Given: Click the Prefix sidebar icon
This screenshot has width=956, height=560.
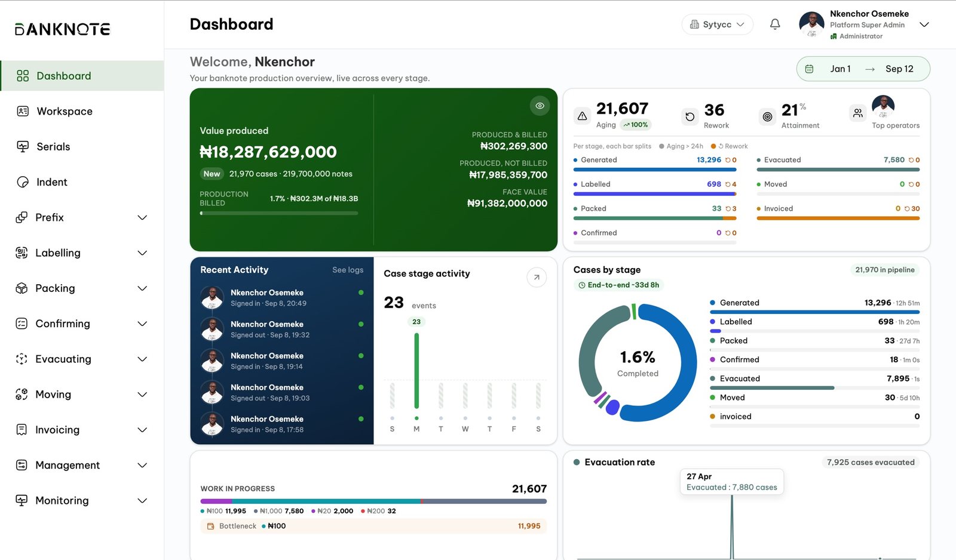Looking at the screenshot, I should (x=22, y=217).
